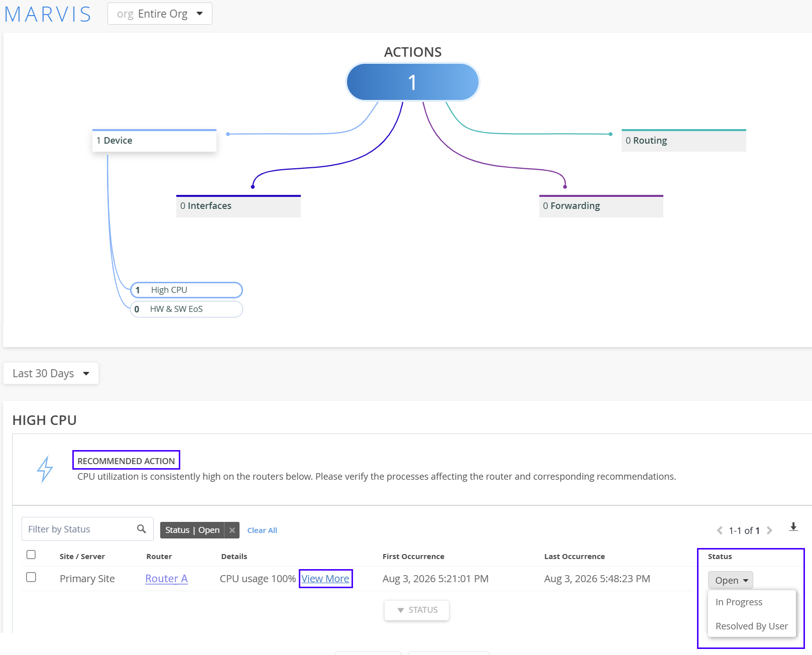Click last occurrence Aug 3, 2026 5:48:23 PM
Viewport: 812px width, 655px height.
point(597,579)
